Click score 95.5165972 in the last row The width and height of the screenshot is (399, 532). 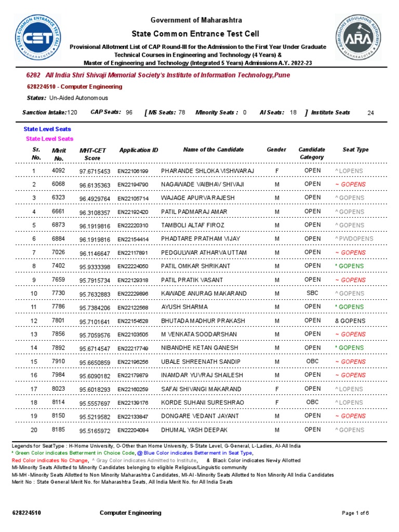pos(95,431)
